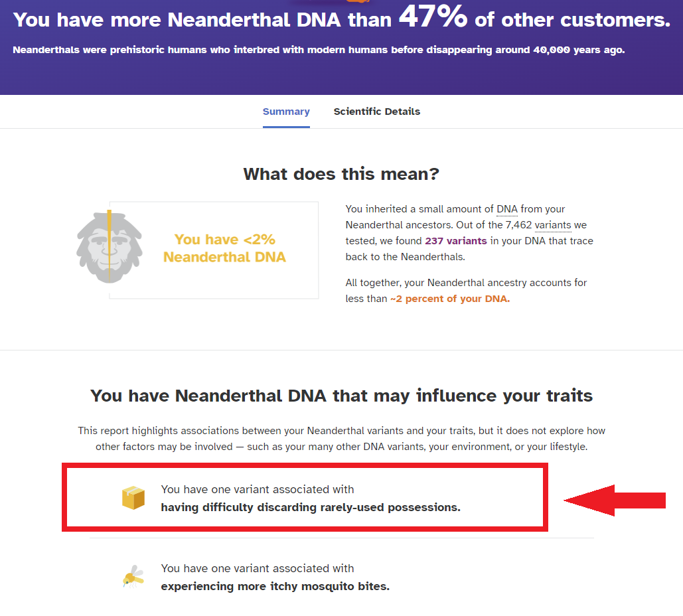Select the itchy mosquito bites trait row
The height and width of the screenshot is (616, 683).
[x=341, y=577]
